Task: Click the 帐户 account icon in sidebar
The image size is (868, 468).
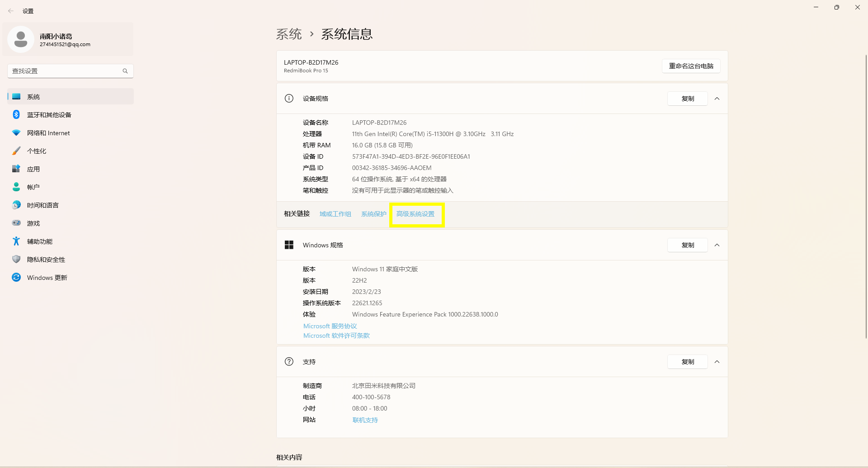Action: (16, 187)
